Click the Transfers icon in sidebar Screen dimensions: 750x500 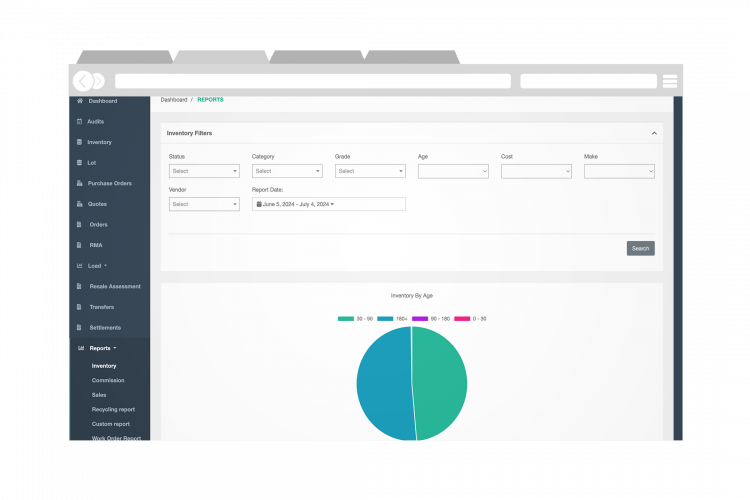click(79, 307)
